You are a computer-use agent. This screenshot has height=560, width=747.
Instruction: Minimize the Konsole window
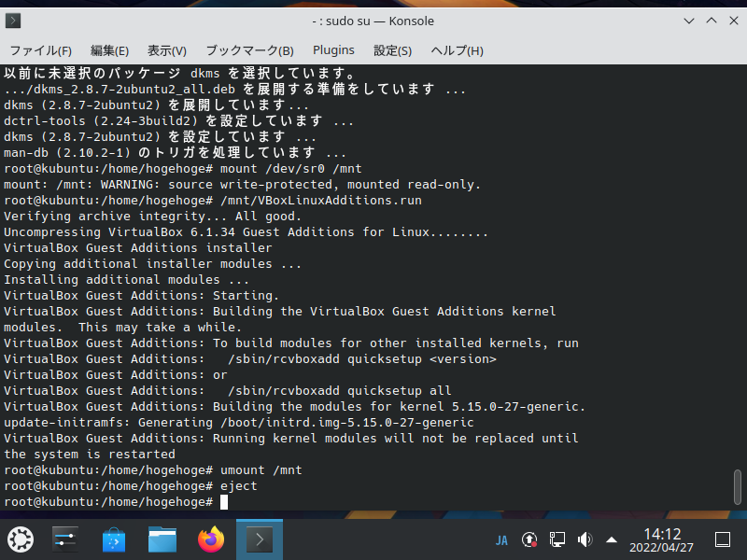689,21
